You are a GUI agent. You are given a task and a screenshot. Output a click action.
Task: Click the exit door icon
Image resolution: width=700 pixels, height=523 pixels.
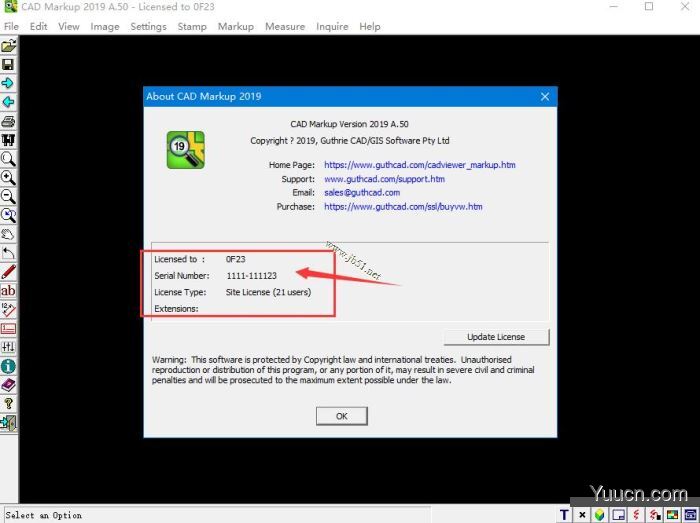click(x=8, y=423)
